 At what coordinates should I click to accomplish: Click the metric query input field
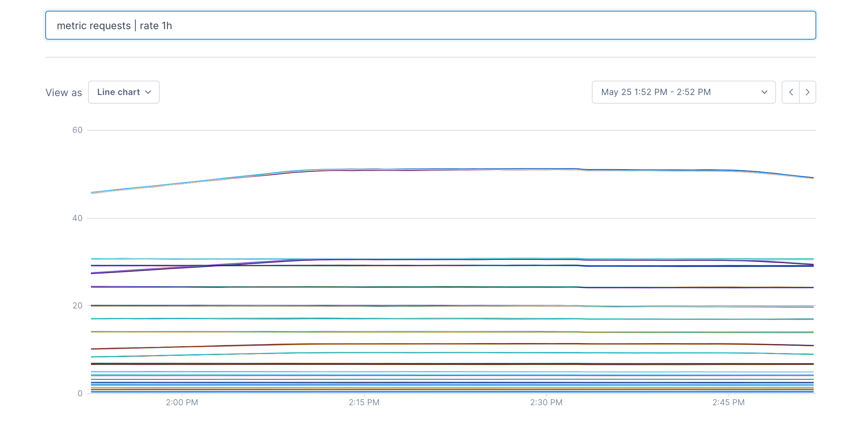click(430, 25)
